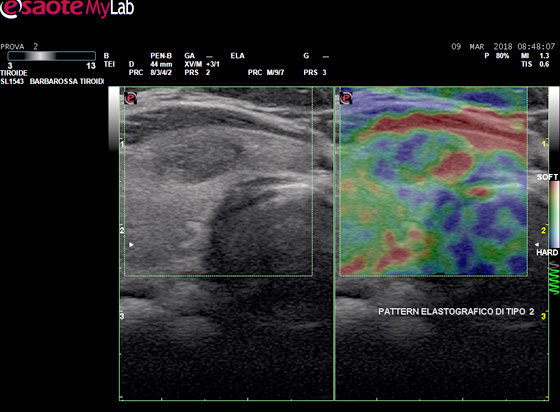Select the SOFT-HARD elastography color scale

(x=554, y=214)
